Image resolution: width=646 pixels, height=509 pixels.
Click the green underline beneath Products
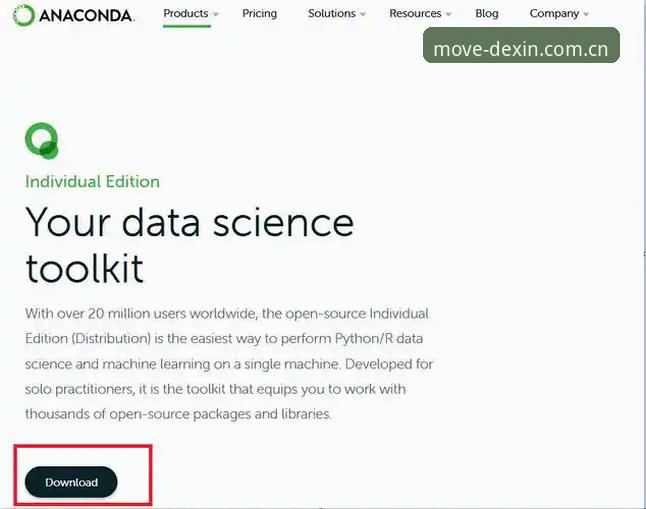187,26
